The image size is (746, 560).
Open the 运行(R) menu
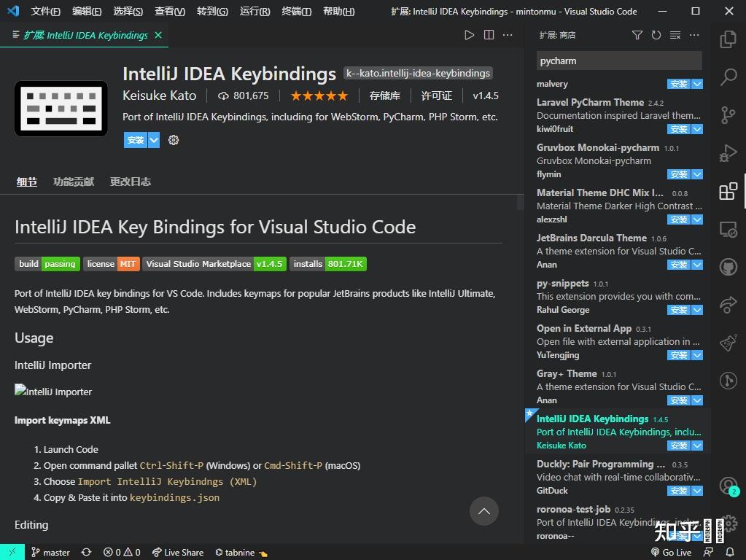click(255, 11)
